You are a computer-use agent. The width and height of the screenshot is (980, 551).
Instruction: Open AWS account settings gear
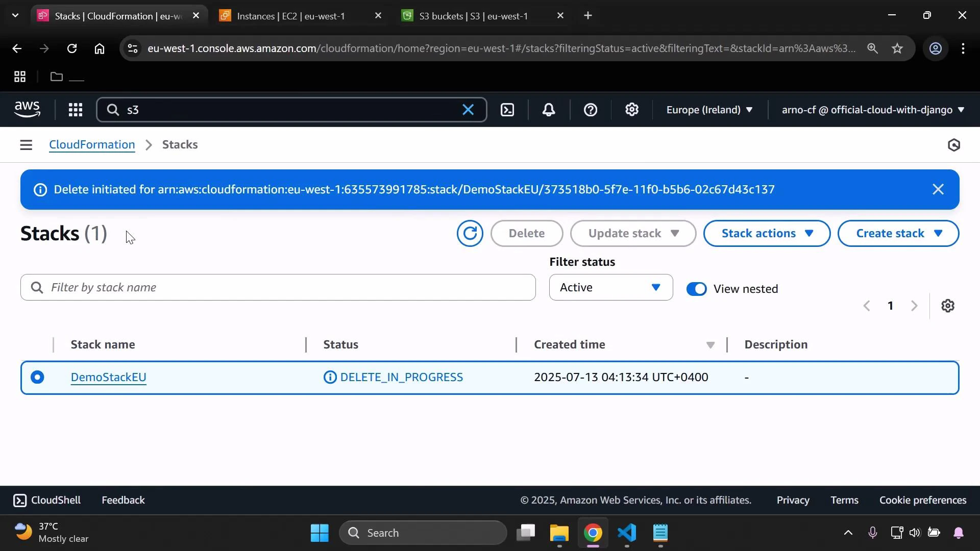click(631, 110)
